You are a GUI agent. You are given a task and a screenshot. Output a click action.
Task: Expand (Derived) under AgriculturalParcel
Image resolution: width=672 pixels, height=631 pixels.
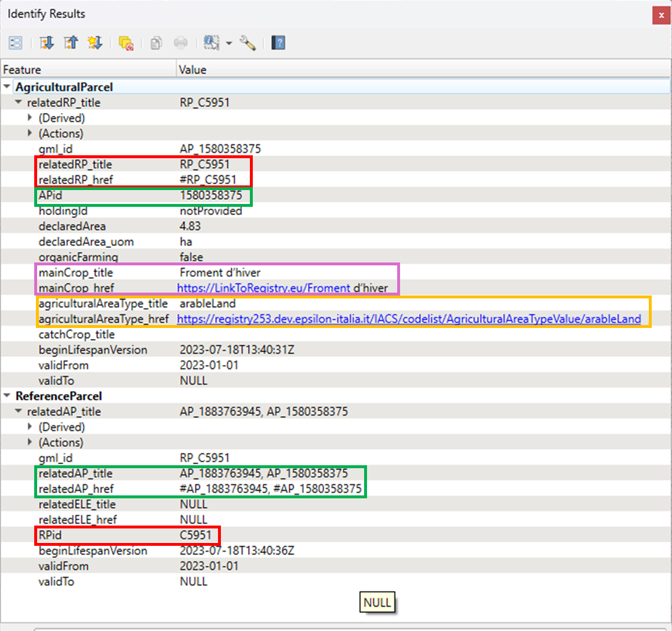coord(30,118)
